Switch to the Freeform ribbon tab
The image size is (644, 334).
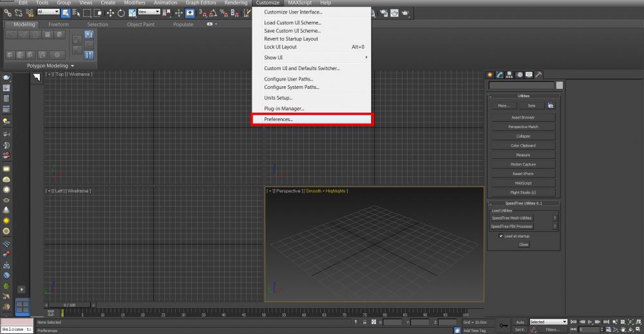click(x=59, y=24)
